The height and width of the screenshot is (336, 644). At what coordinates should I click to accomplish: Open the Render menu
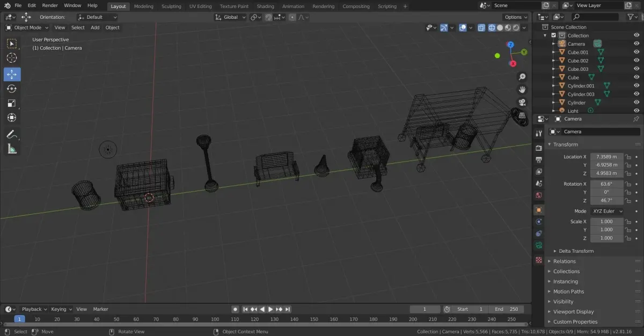click(x=50, y=5)
